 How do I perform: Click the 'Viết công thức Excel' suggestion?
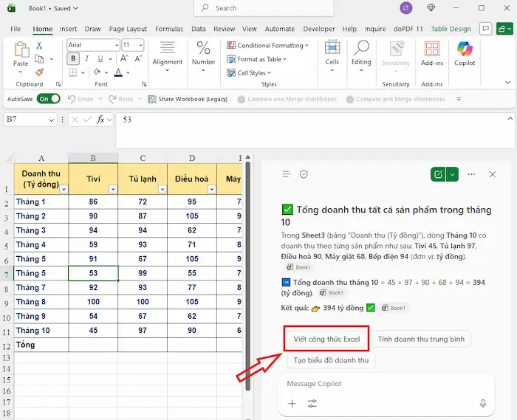click(326, 340)
